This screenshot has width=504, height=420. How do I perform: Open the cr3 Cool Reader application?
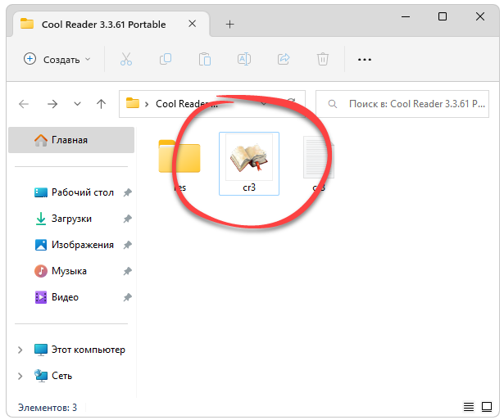pos(249,160)
